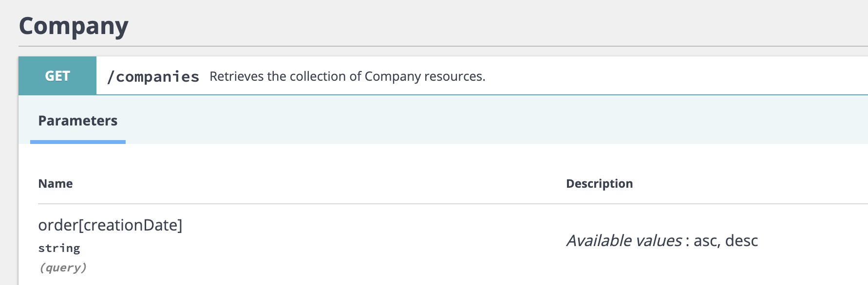
Task: Click the 'asc' available value
Action: [x=705, y=241]
